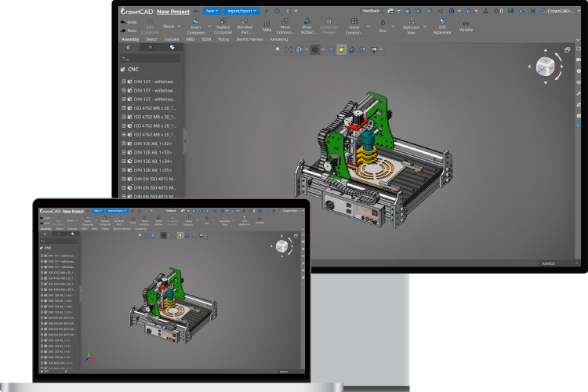Click the thumbs-up like icon on monitor
588x392 pixels.
tap(498, 11)
